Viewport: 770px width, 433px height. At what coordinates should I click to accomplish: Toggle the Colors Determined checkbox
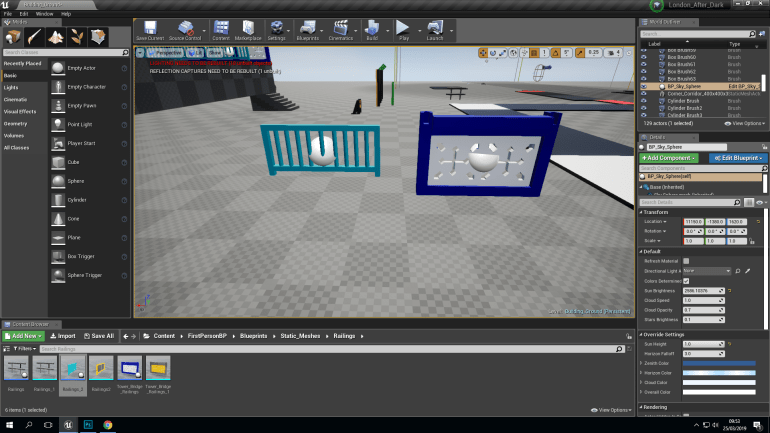point(686,281)
